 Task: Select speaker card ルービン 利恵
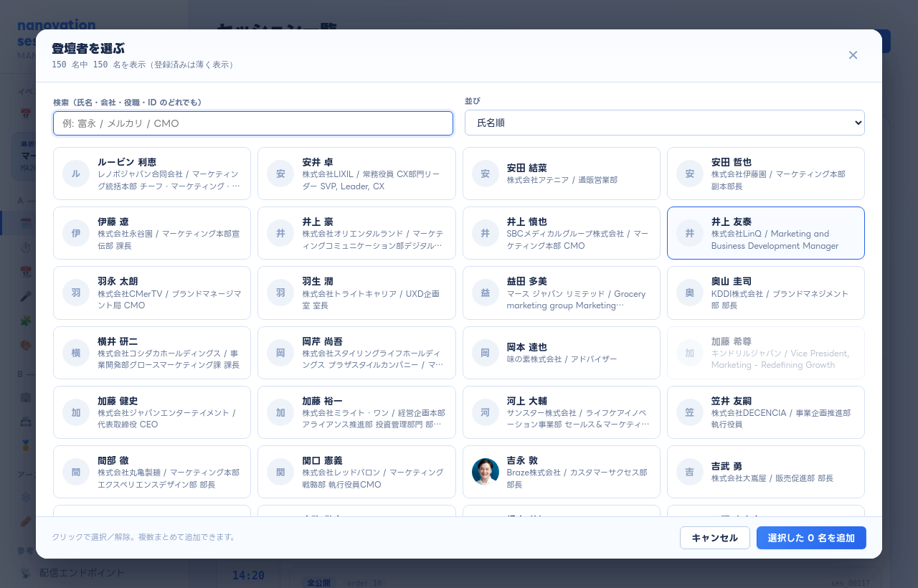152,174
